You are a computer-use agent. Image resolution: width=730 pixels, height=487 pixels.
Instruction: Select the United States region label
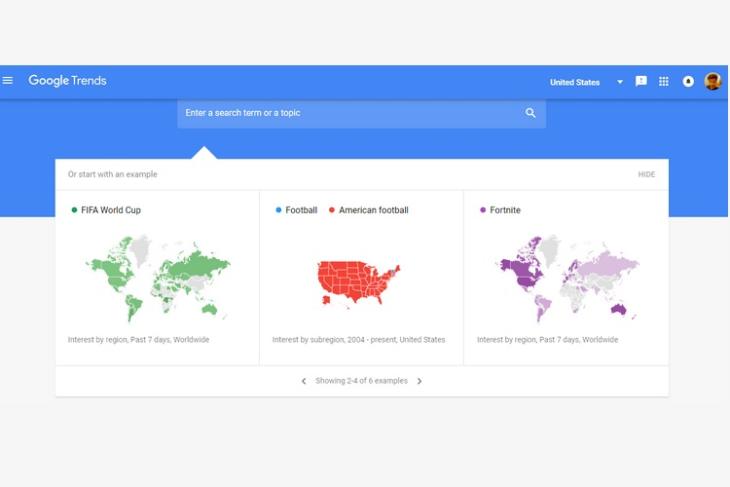point(575,82)
